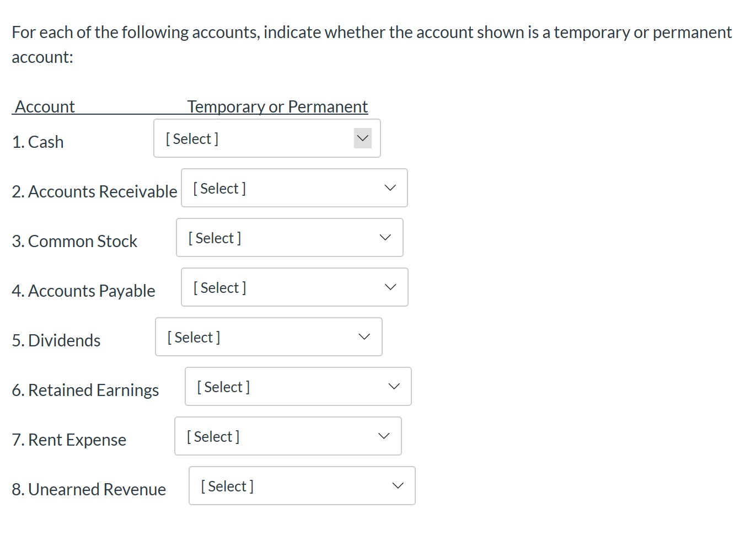Expand the Dividends select dropdown
The image size is (756, 551).
268,337
